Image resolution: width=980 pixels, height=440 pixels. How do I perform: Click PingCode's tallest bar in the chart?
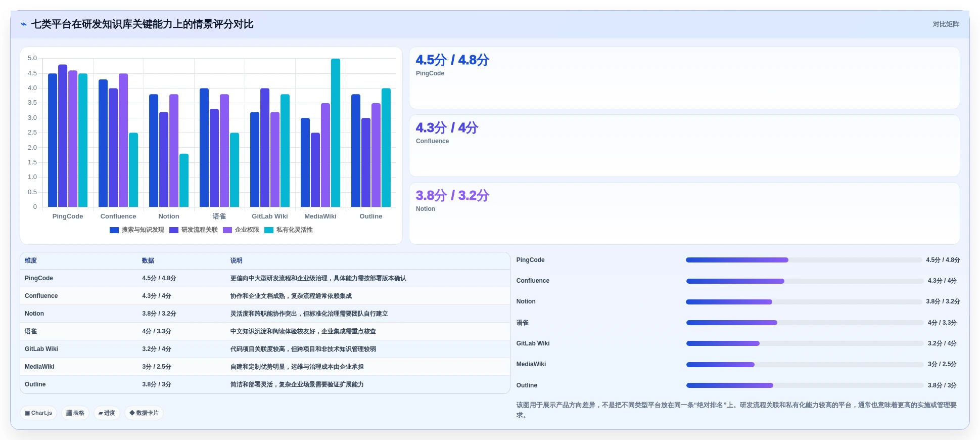coord(63,136)
